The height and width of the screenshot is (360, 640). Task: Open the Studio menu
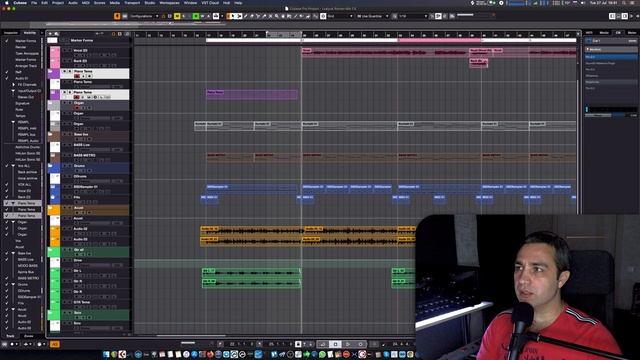(150, 2)
